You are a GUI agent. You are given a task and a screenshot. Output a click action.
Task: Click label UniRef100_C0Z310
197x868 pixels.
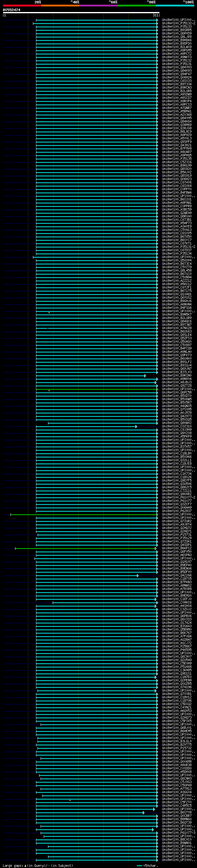click(x=177, y=426)
